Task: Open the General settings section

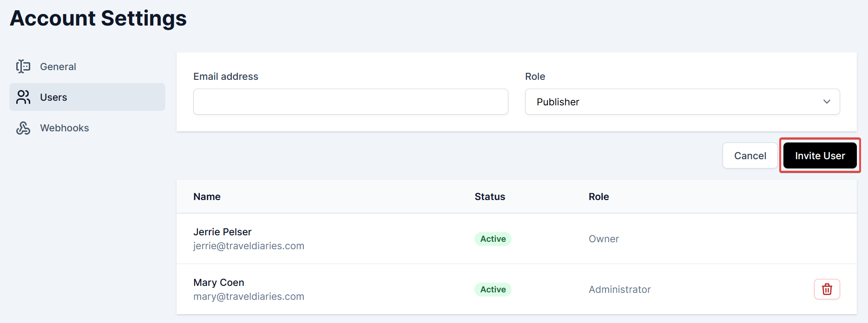Action: tap(58, 67)
